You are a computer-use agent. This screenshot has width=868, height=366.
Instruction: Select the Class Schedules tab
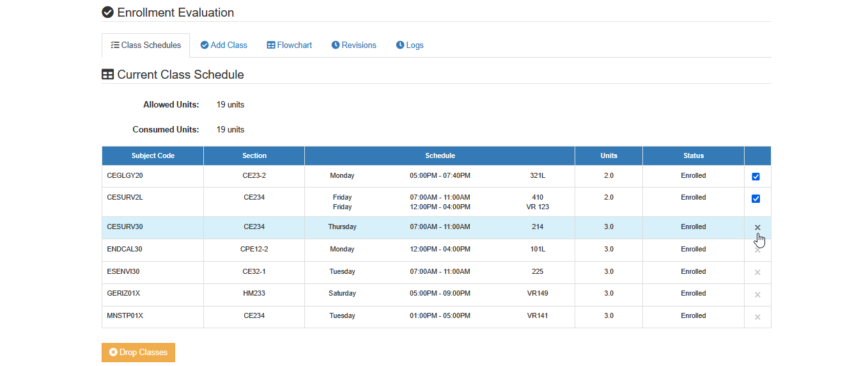[x=146, y=45]
